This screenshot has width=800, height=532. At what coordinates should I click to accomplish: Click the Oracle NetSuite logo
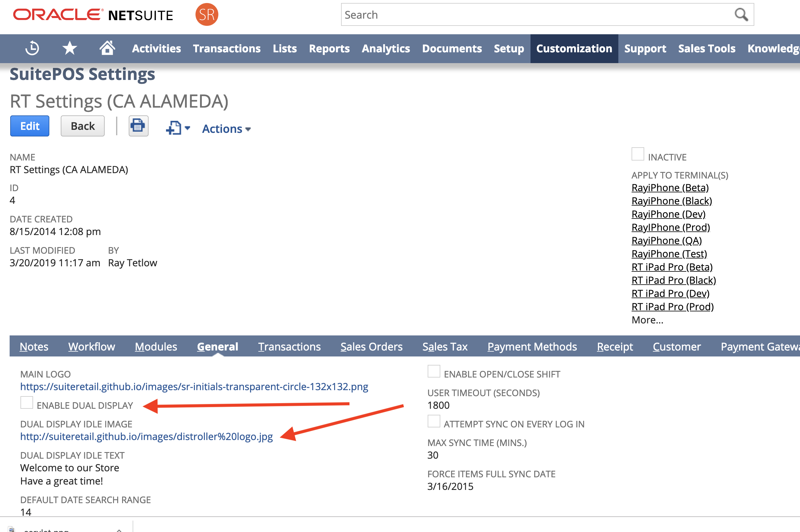tap(93, 15)
